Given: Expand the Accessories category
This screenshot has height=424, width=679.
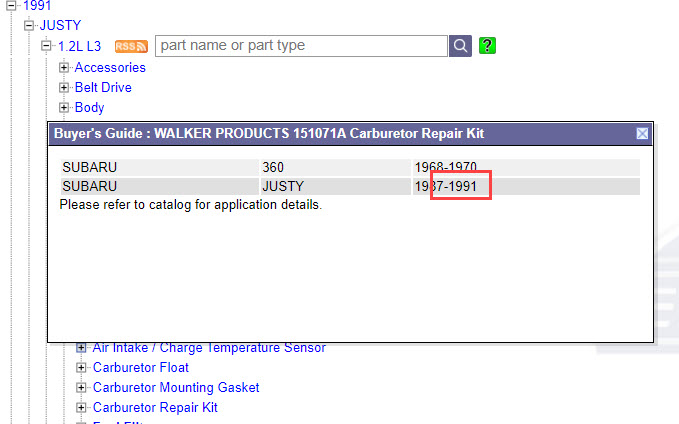Looking at the screenshot, I should point(64,68).
